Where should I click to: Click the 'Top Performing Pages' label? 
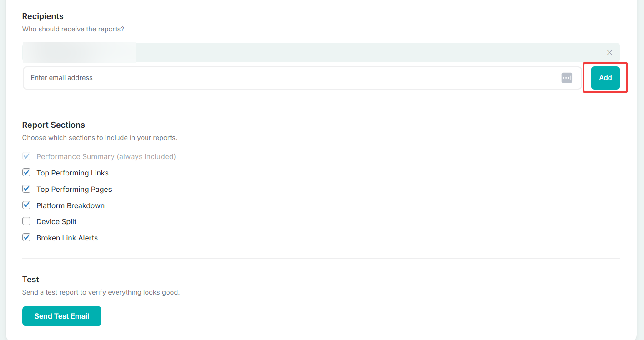click(x=74, y=189)
